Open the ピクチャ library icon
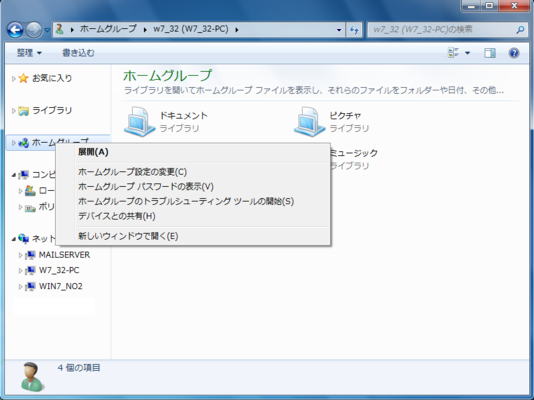534x400 pixels. pos(309,121)
